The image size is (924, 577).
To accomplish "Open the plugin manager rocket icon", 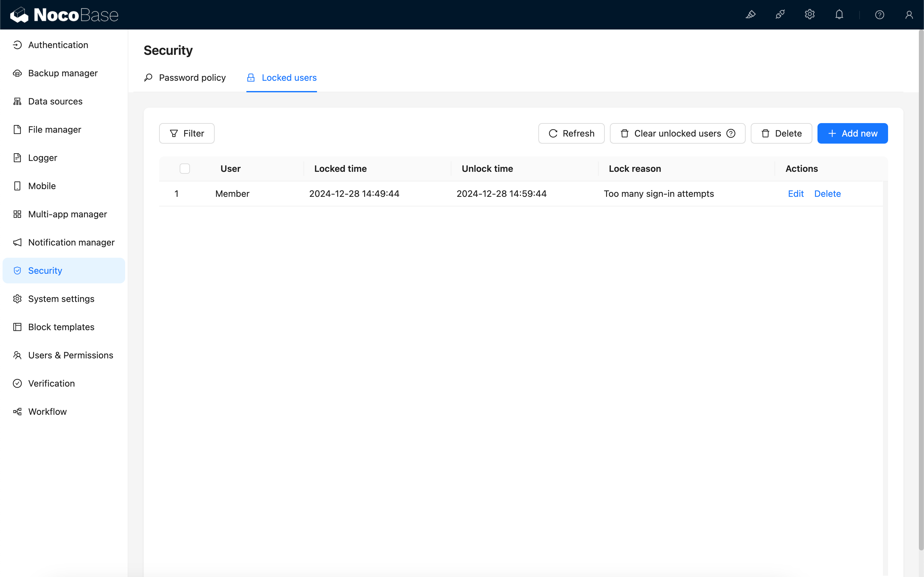I will (780, 14).
